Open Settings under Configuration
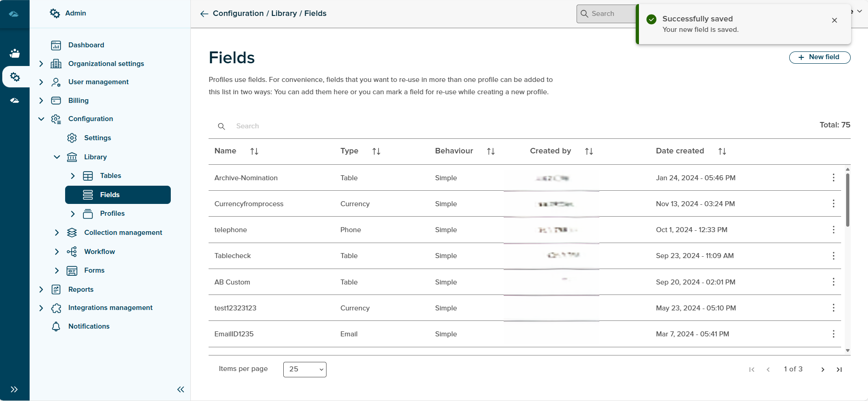Viewport: 868px width, 401px height. 97,138
